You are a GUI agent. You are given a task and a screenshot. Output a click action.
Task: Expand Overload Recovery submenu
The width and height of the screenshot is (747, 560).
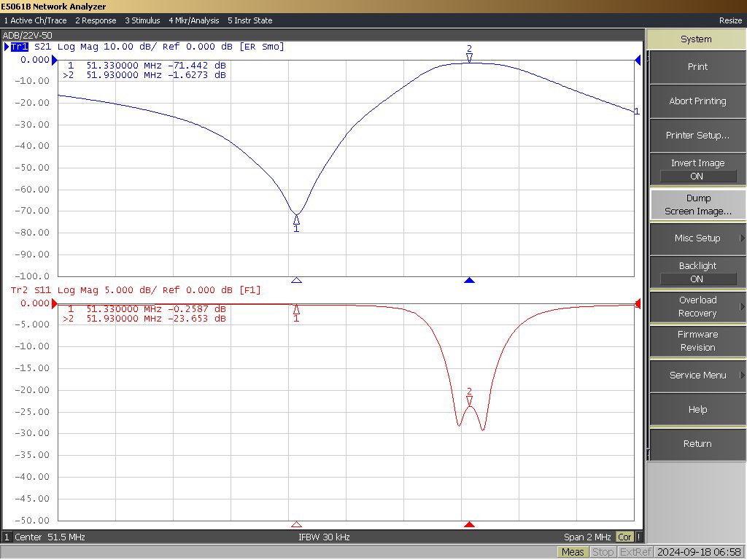pyautogui.click(x=697, y=307)
